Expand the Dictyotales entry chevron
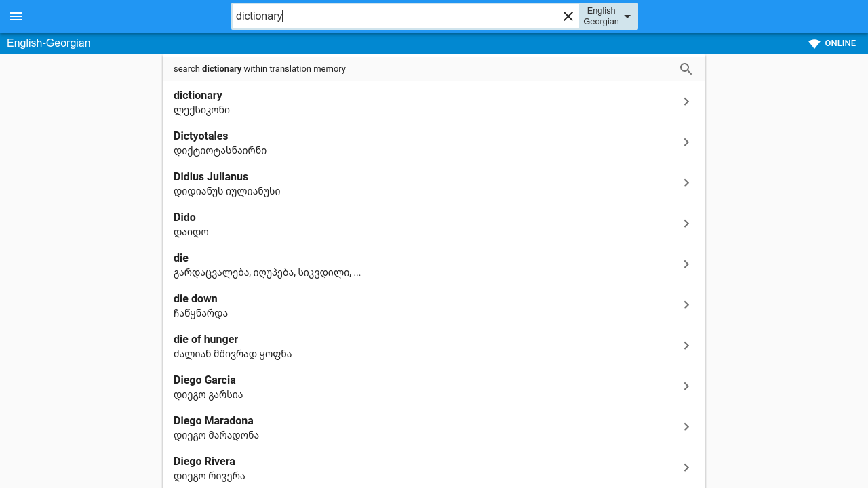 click(x=686, y=142)
